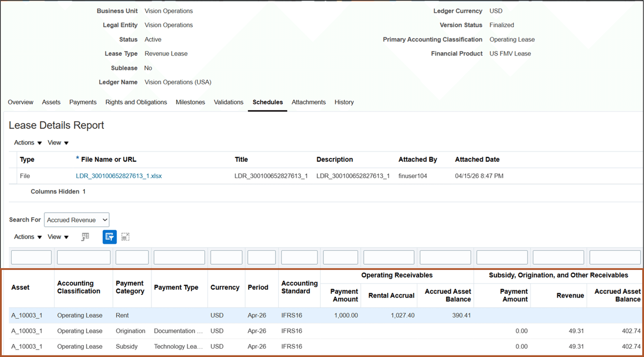Open View menu below Search For
Viewport: 644px width, 357px height.
click(x=58, y=237)
